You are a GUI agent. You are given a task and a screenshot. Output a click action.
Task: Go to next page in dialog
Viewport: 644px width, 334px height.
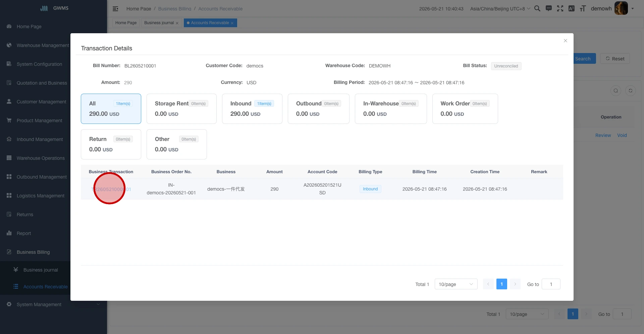coord(515,284)
